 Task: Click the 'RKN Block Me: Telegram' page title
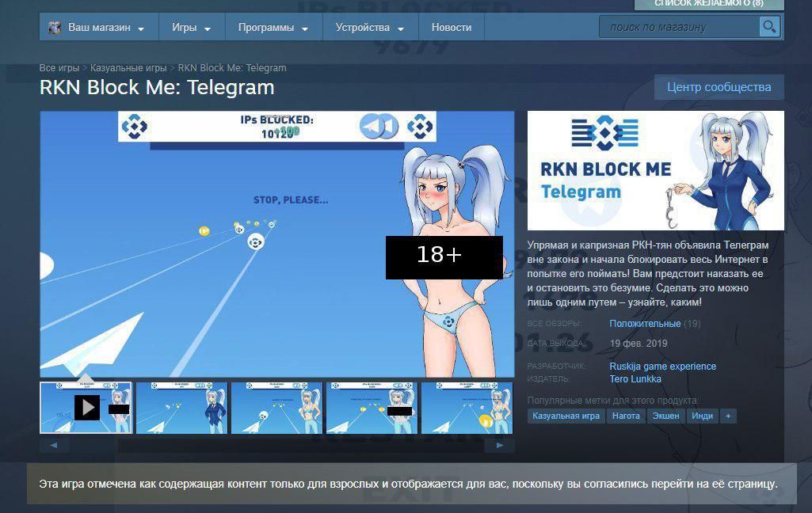(157, 88)
